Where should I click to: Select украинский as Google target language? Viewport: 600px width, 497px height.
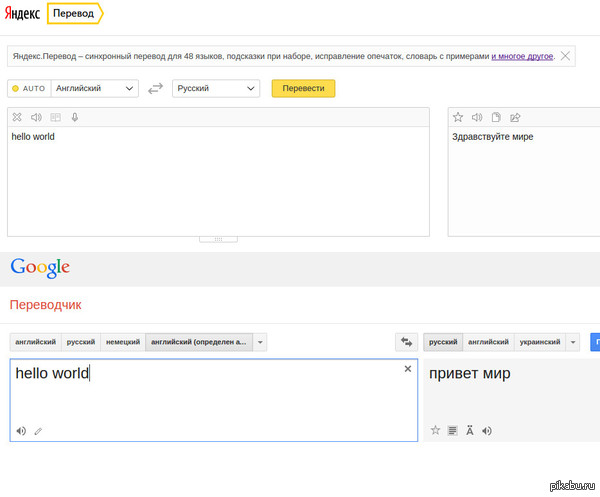[x=540, y=342]
